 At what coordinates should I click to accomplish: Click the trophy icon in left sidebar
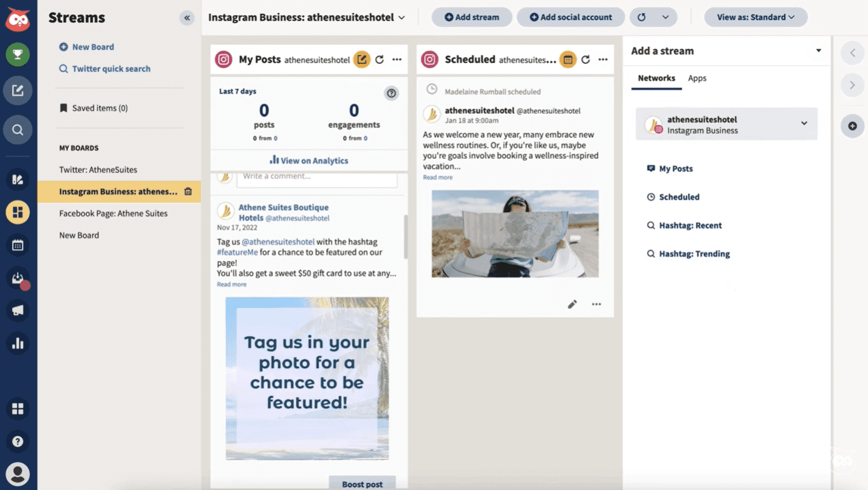[18, 54]
